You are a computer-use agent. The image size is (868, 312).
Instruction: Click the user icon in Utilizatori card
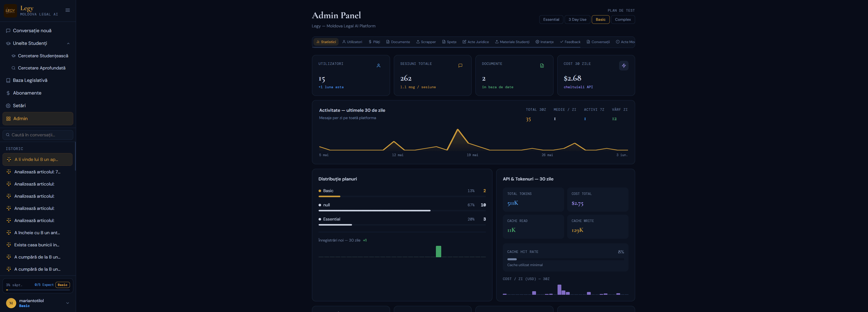(x=378, y=66)
